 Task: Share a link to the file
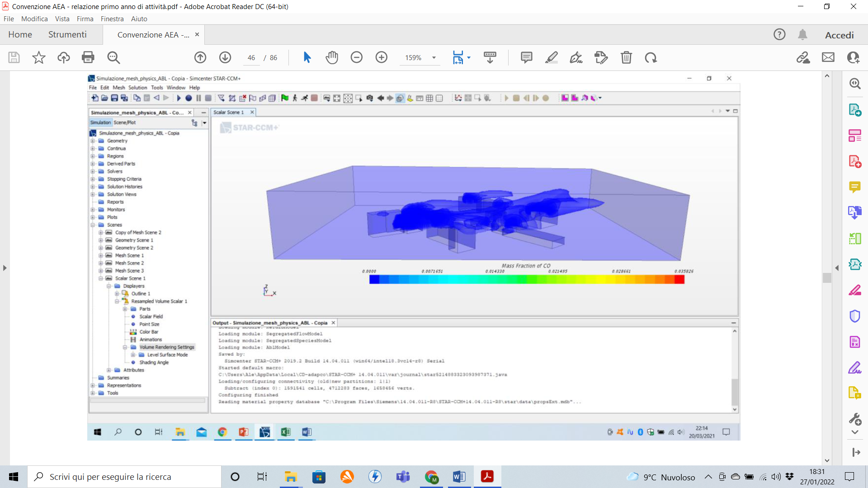pos(803,57)
